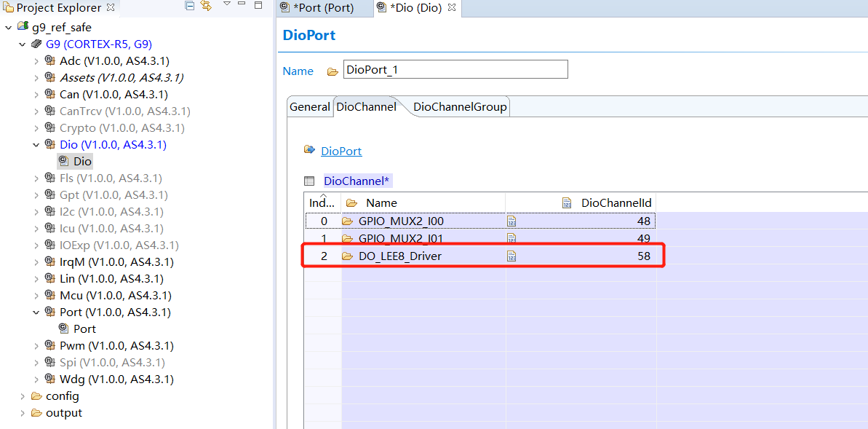Collapse All icon in Project Explorer
Viewport: 868px width, 429px height.
click(190, 7)
